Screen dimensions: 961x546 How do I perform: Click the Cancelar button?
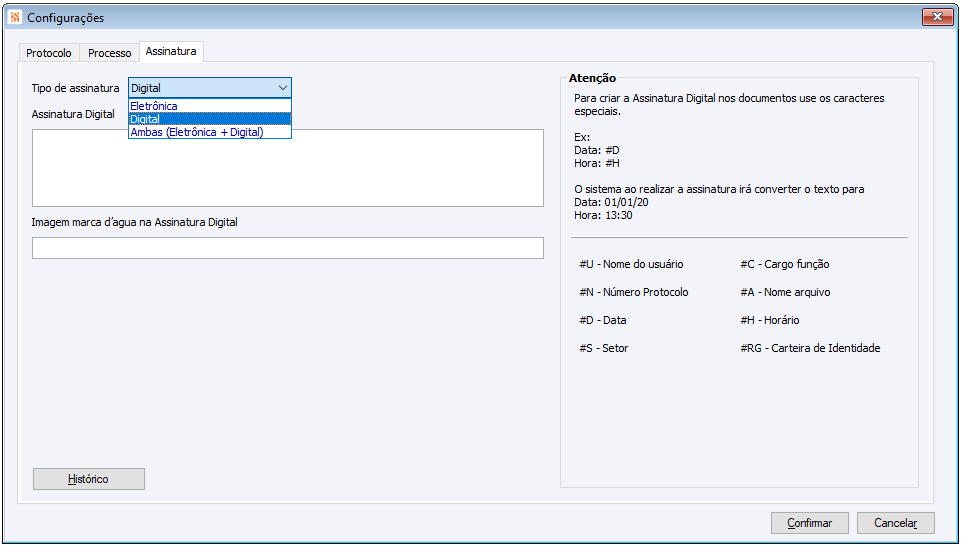click(895, 523)
